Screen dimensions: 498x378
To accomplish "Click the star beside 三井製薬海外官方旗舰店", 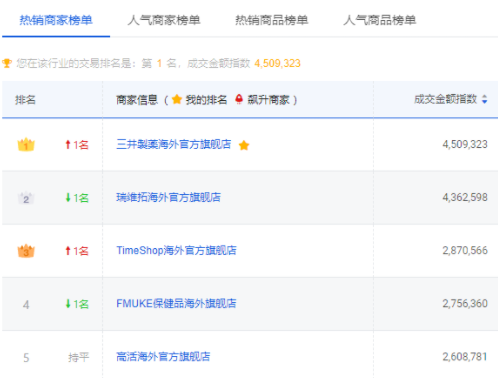I will pos(244,145).
